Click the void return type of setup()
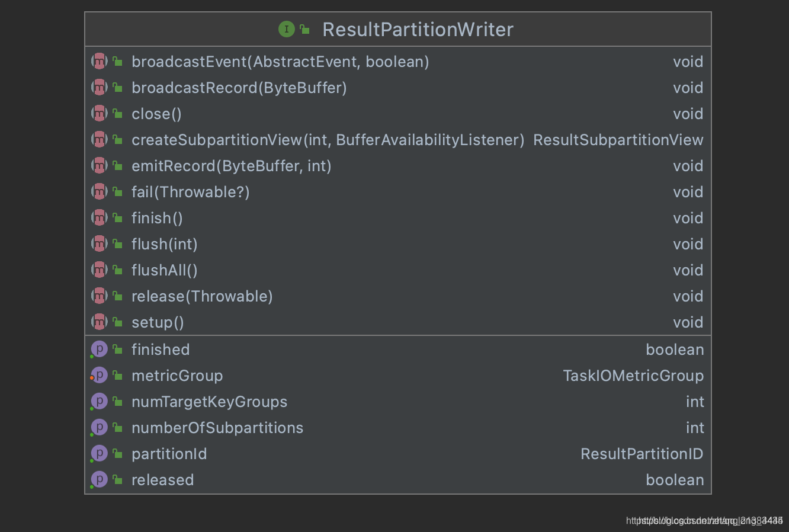789x532 pixels. (688, 322)
